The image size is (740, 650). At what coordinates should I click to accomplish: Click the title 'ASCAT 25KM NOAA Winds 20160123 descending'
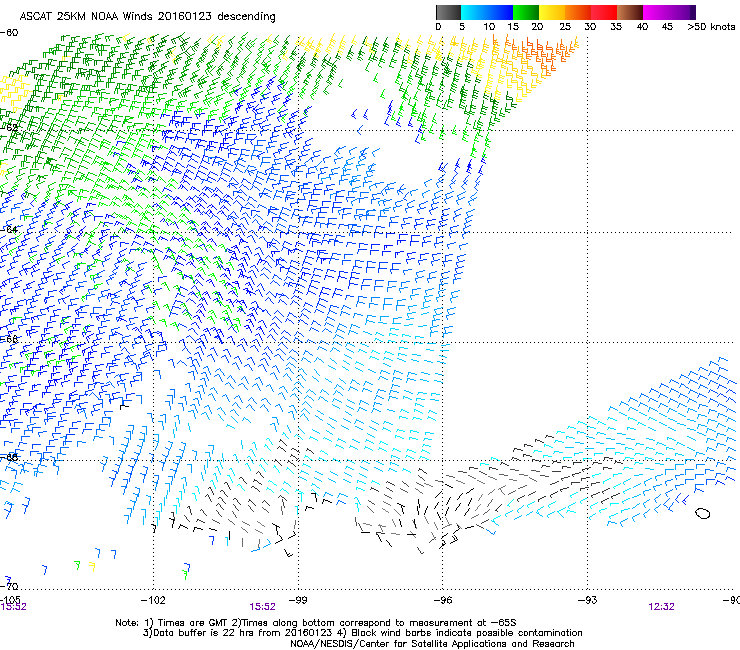pyautogui.click(x=147, y=16)
